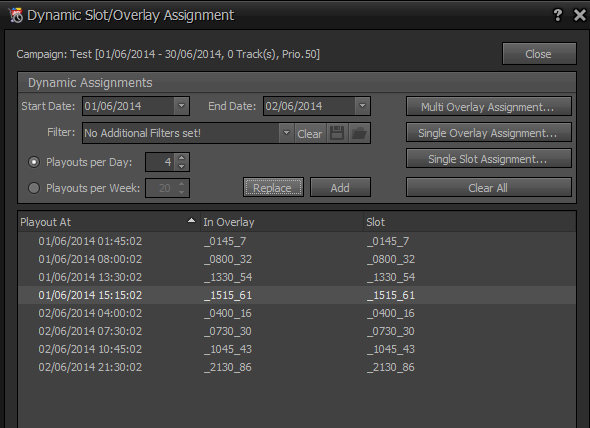
Task: Click the Clear filter button
Action: tap(310, 134)
